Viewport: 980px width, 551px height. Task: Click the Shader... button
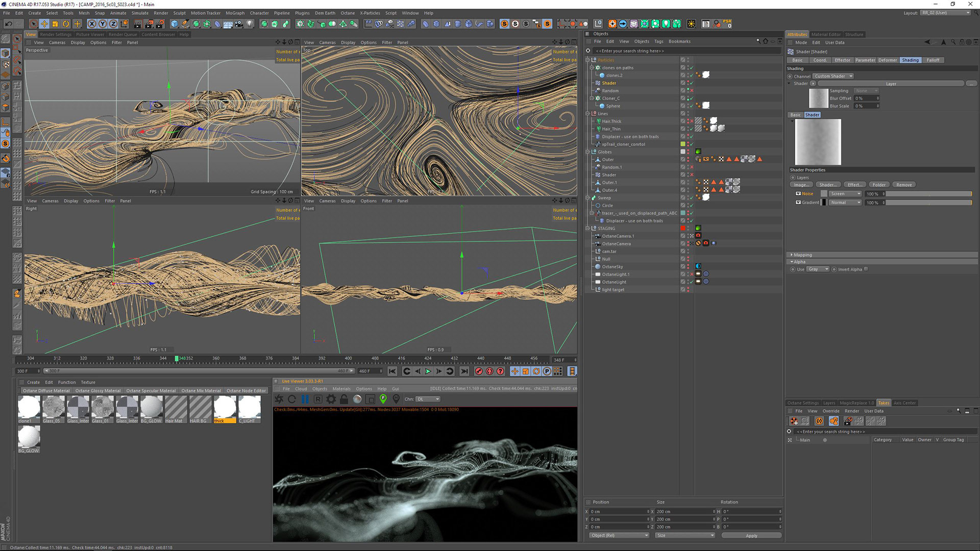tap(827, 185)
